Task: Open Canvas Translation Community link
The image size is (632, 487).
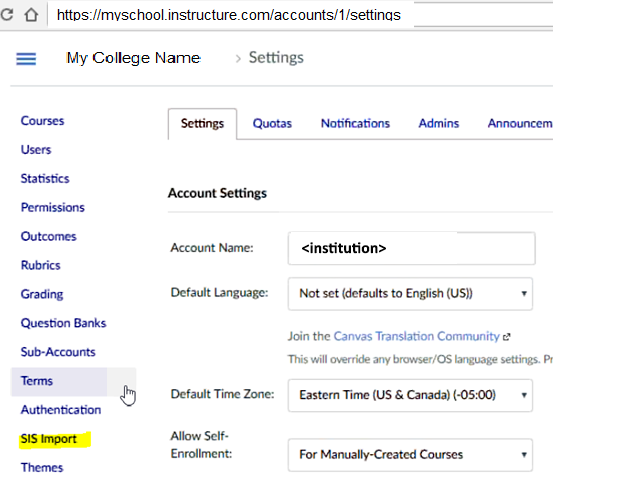Action: (x=416, y=337)
